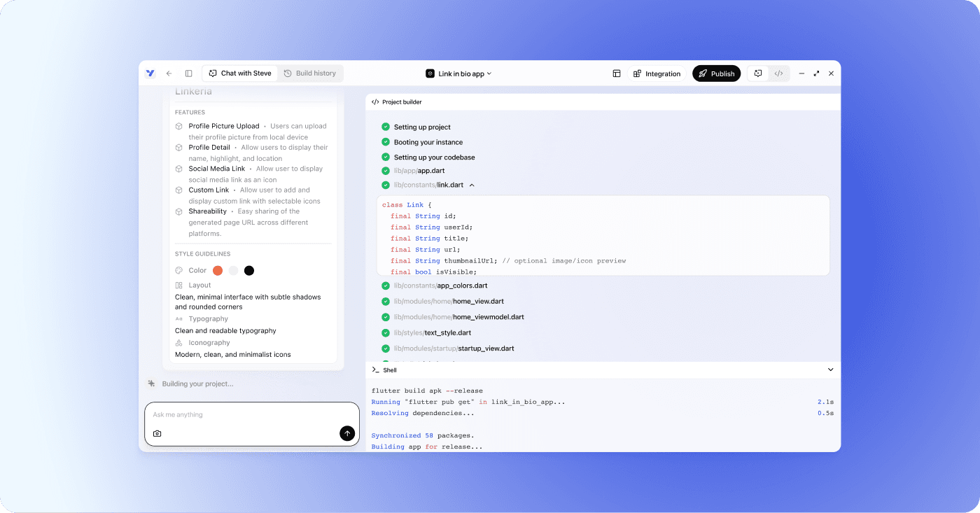The height and width of the screenshot is (513, 980).
Task: Click Setting up project step
Action: tap(422, 127)
